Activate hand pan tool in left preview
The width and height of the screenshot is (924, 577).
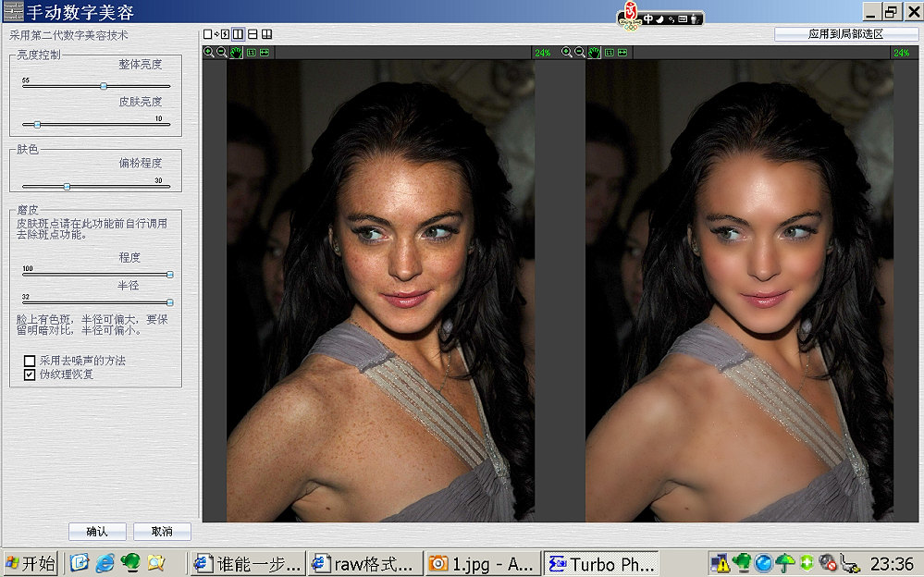pos(236,53)
